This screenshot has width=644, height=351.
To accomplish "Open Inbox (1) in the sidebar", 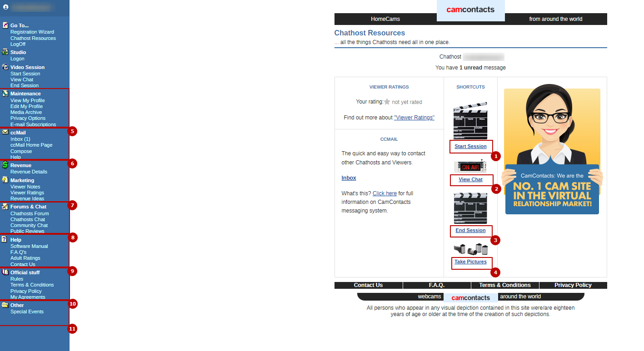I will pos(20,139).
